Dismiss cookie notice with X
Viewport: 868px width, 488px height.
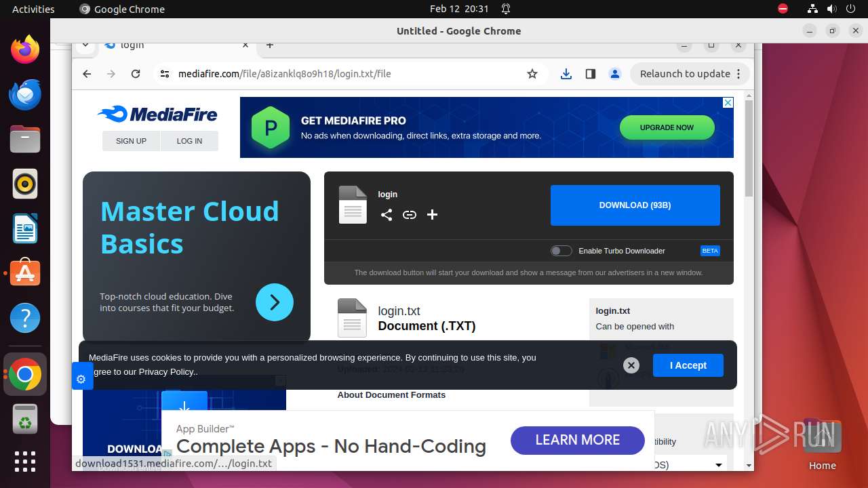631,365
